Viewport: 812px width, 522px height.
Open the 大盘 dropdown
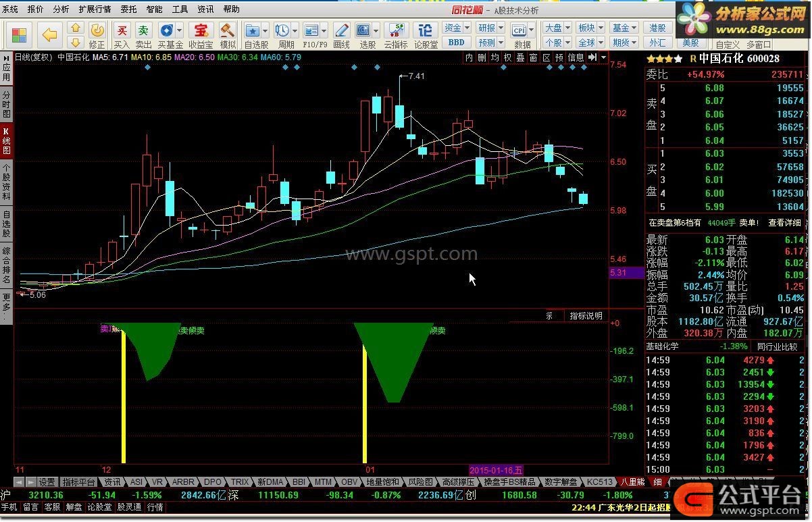tap(557, 28)
